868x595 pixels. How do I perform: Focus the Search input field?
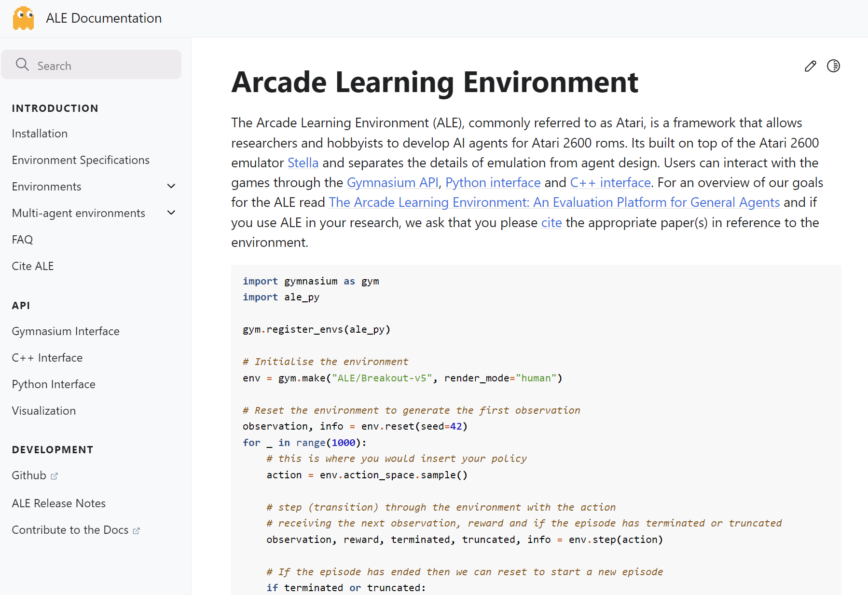click(x=91, y=65)
